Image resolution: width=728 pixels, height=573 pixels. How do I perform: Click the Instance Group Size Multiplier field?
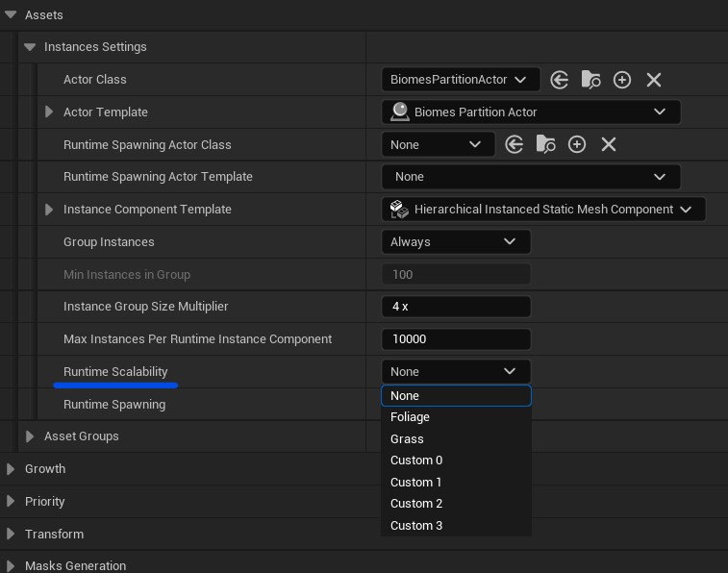click(455, 307)
